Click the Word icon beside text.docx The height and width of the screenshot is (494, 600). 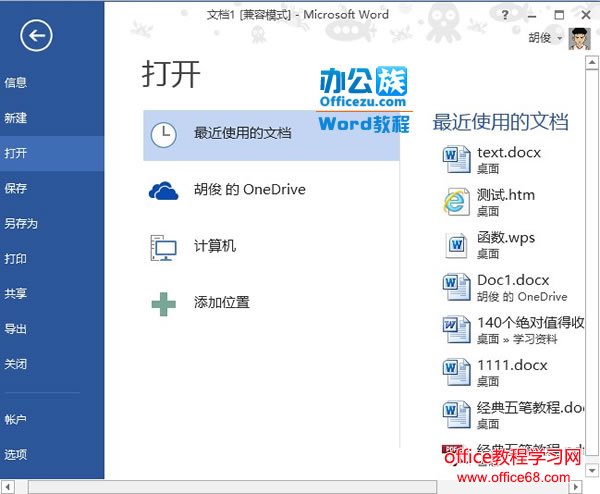click(x=456, y=159)
